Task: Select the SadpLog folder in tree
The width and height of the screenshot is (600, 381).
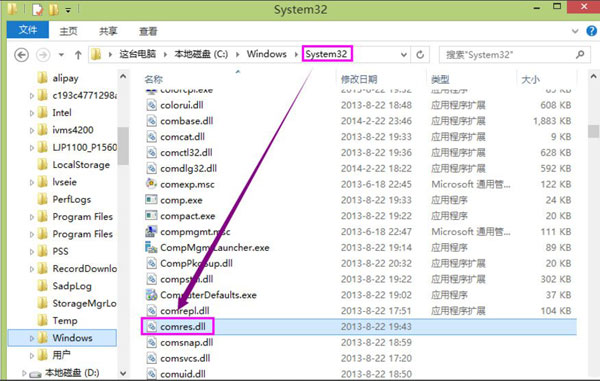Action: pyautogui.click(x=72, y=286)
